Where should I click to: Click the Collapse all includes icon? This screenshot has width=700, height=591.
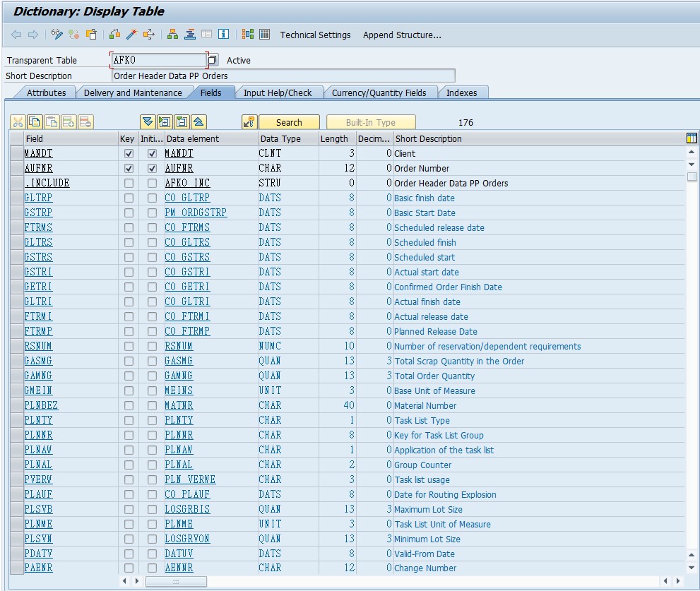click(182, 122)
